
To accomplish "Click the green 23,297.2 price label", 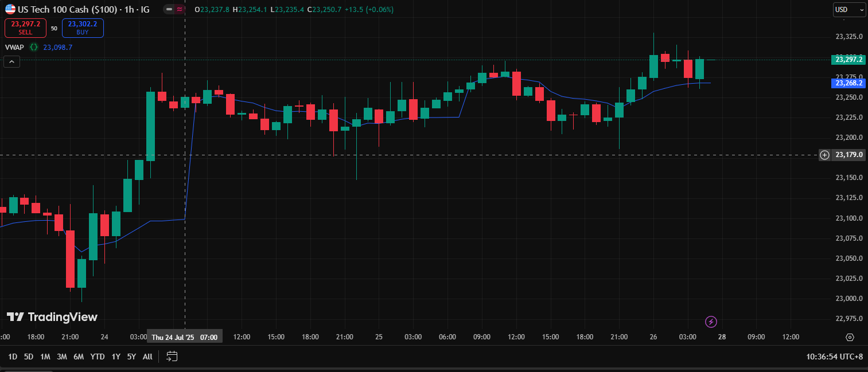I will (848, 60).
